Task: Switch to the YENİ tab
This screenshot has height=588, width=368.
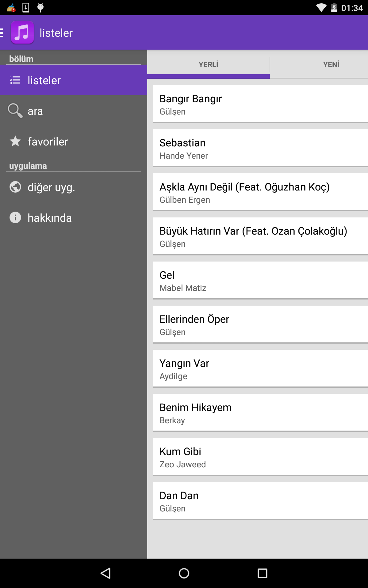Action: (331, 64)
